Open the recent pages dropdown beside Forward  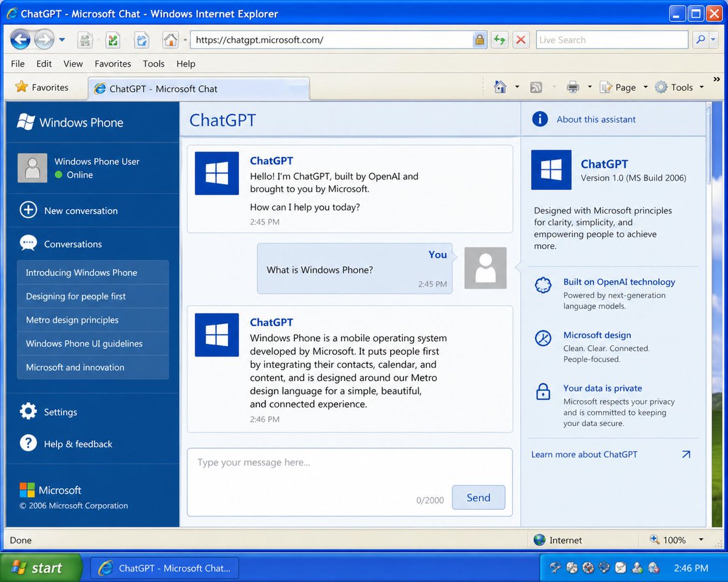pos(62,41)
